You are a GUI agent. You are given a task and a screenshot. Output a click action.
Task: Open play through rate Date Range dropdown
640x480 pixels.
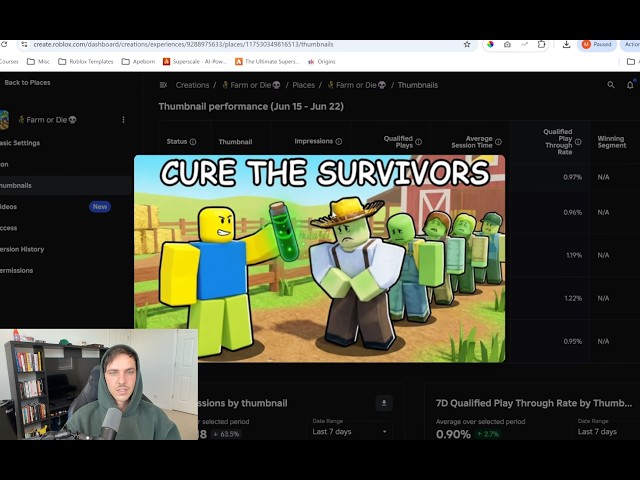click(x=608, y=431)
